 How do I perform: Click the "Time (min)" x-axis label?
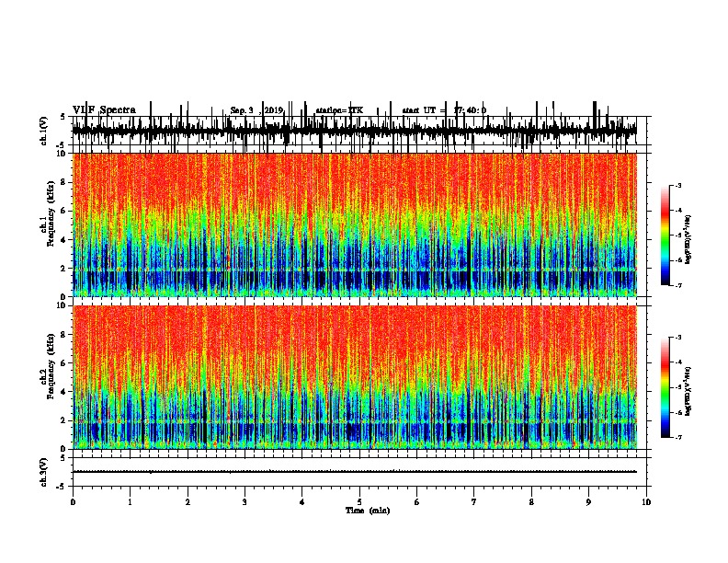[x=368, y=511]
